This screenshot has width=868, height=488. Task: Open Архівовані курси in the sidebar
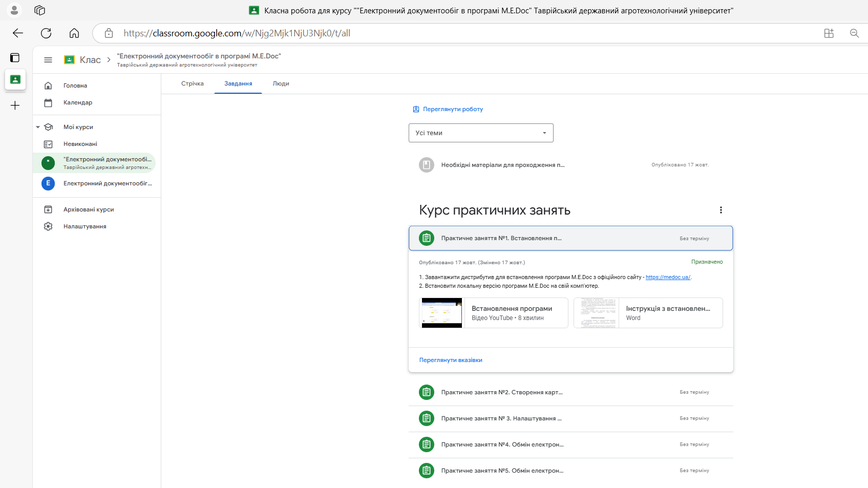pos(89,209)
